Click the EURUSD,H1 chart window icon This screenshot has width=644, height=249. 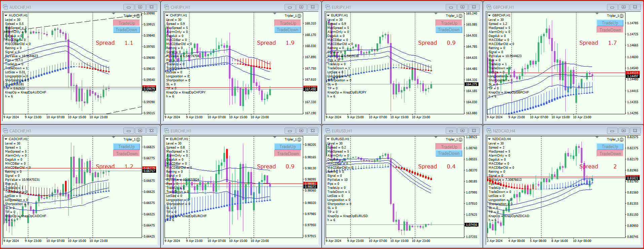pyautogui.click(x=328, y=131)
